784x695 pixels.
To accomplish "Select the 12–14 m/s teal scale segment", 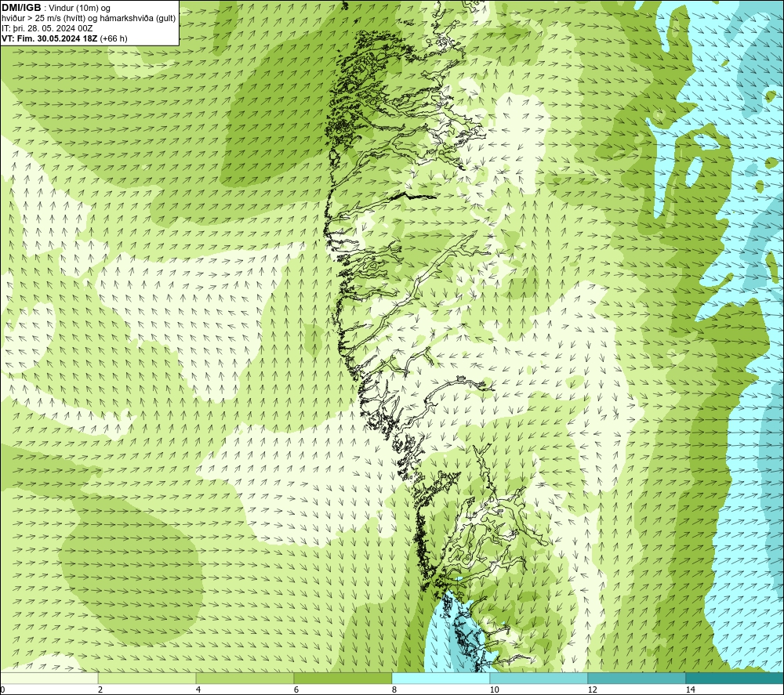I will pyautogui.click(x=637, y=678).
